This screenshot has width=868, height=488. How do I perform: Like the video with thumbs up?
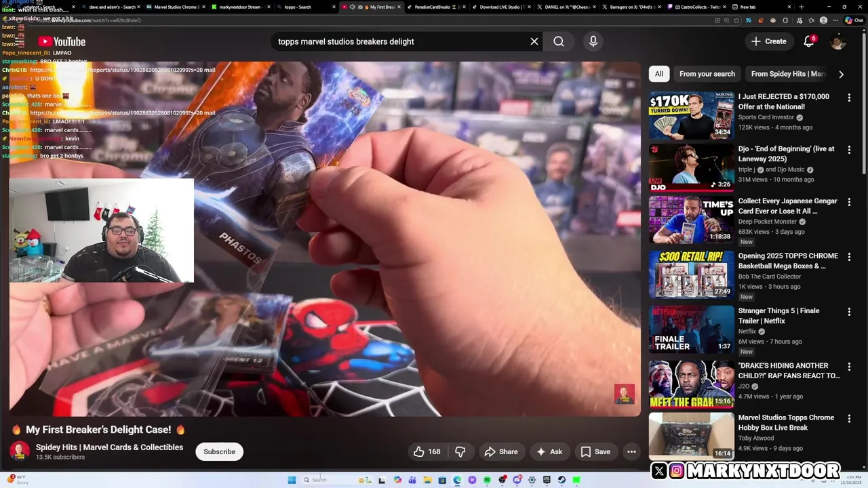[x=427, y=451]
